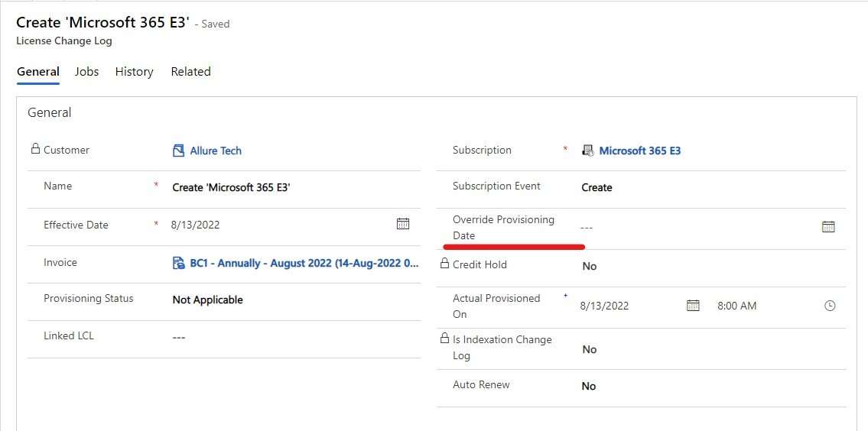Open the Related tab menu
Screen dimensions: 868x431
(190, 72)
